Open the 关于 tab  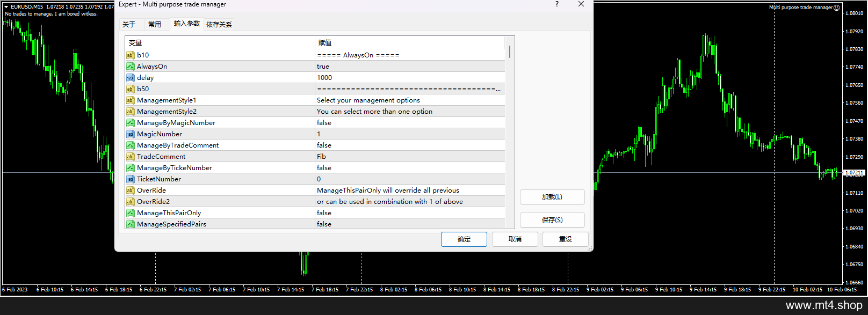129,25
